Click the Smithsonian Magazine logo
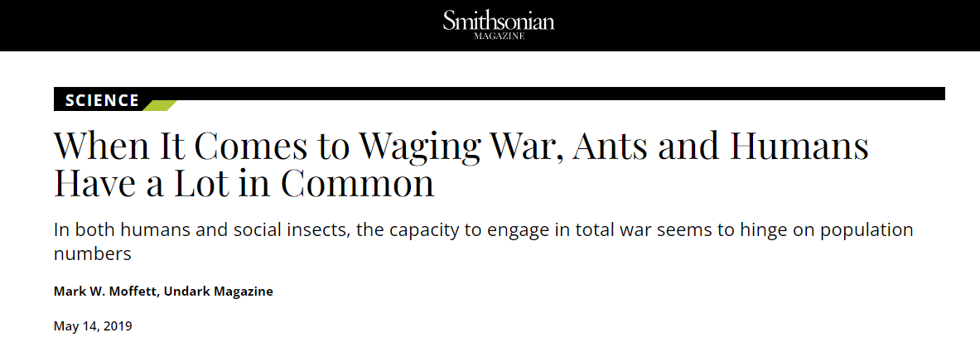 (x=499, y=24)
